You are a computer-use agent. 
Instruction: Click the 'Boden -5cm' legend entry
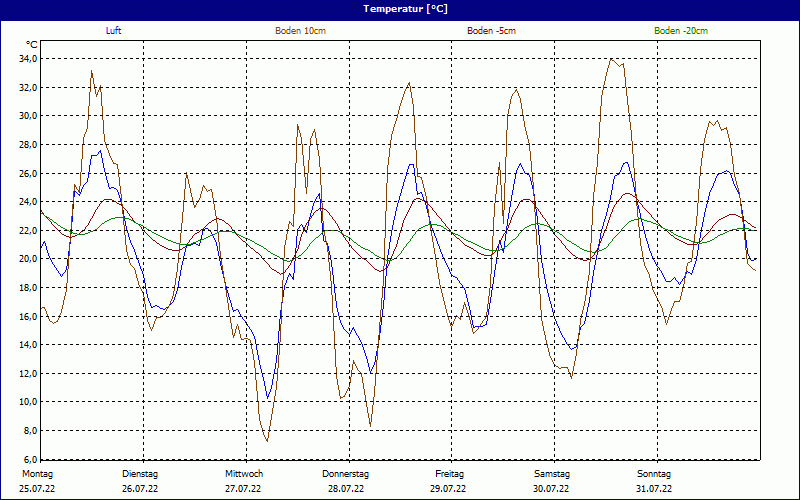(x=491, y=31)
